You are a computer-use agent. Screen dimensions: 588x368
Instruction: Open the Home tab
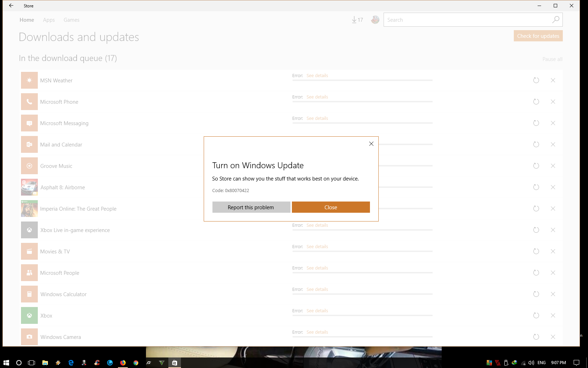(x=27, y=20)
